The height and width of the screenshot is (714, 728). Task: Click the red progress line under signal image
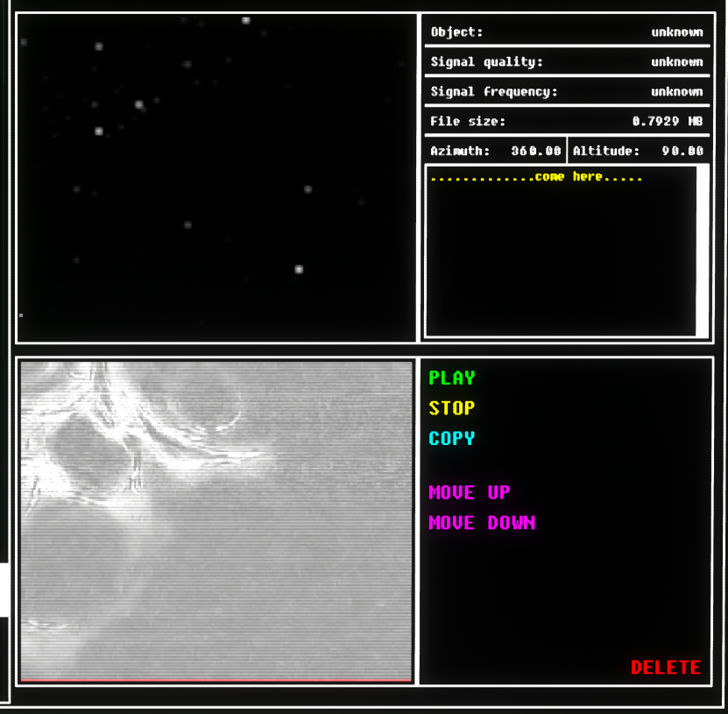coord(216,679)
